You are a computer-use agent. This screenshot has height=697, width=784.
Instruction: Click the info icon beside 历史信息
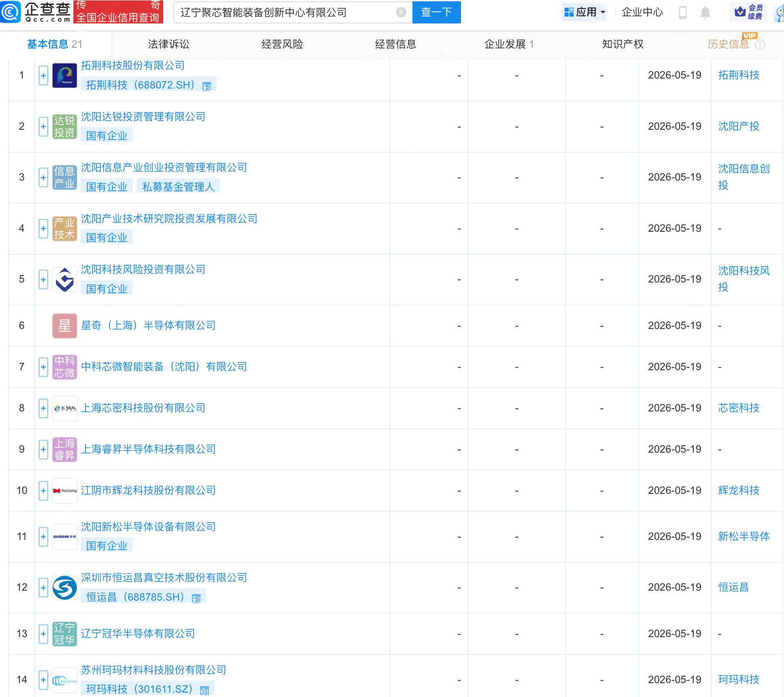(x=760, y=45)
